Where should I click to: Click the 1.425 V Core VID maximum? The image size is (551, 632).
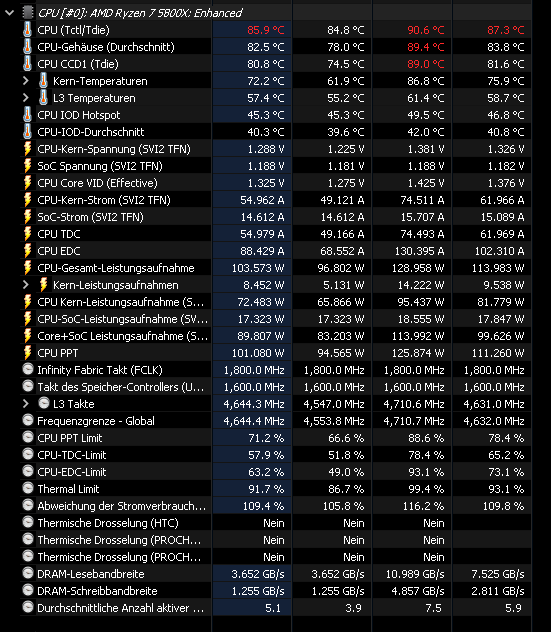(x=426, y=183)
